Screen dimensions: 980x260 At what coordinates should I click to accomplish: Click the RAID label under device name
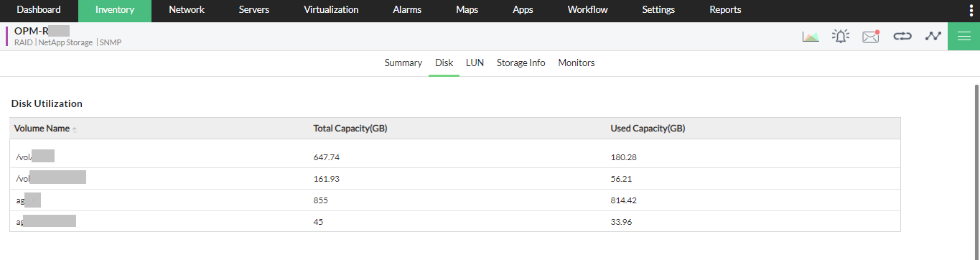(23, 43)
